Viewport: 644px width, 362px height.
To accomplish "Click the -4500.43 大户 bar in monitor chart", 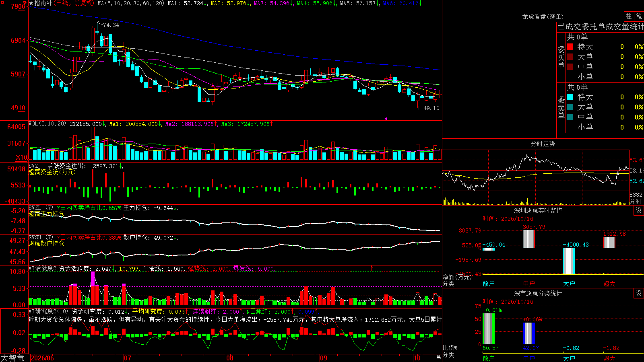I will tap(569, 261).
